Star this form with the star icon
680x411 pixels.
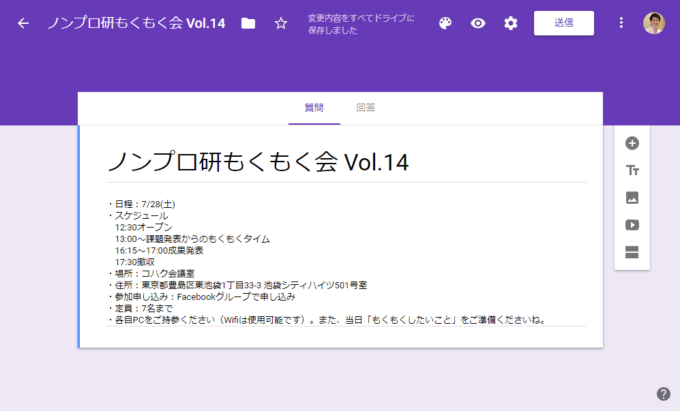pyautogui.click(x=281, y=23)
